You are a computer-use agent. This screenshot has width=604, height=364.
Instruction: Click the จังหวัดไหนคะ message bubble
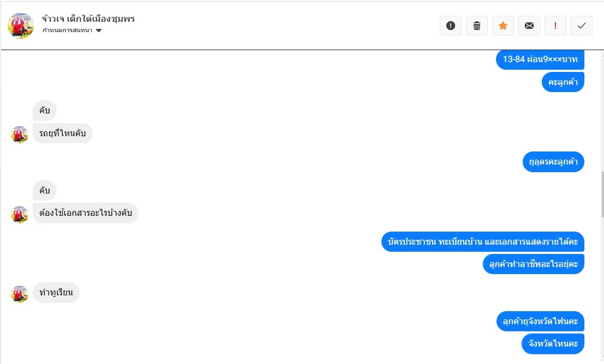(x=553, y=344)
